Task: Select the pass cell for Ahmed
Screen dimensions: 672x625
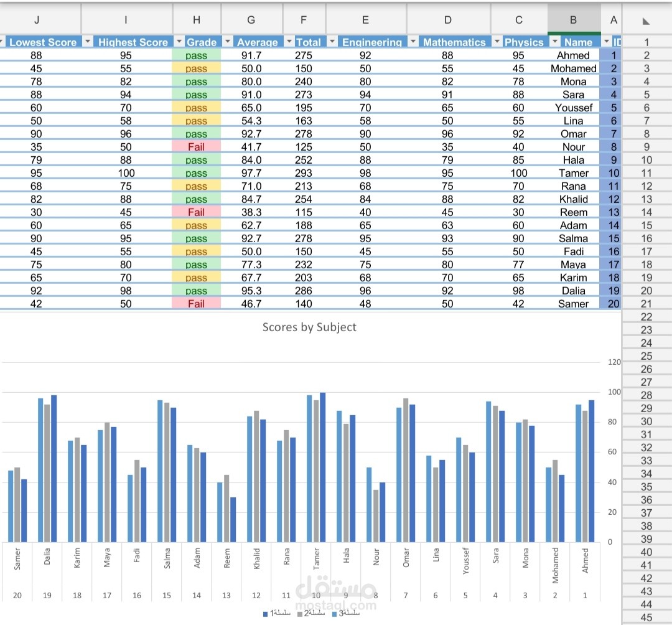Action: (196, 55)
